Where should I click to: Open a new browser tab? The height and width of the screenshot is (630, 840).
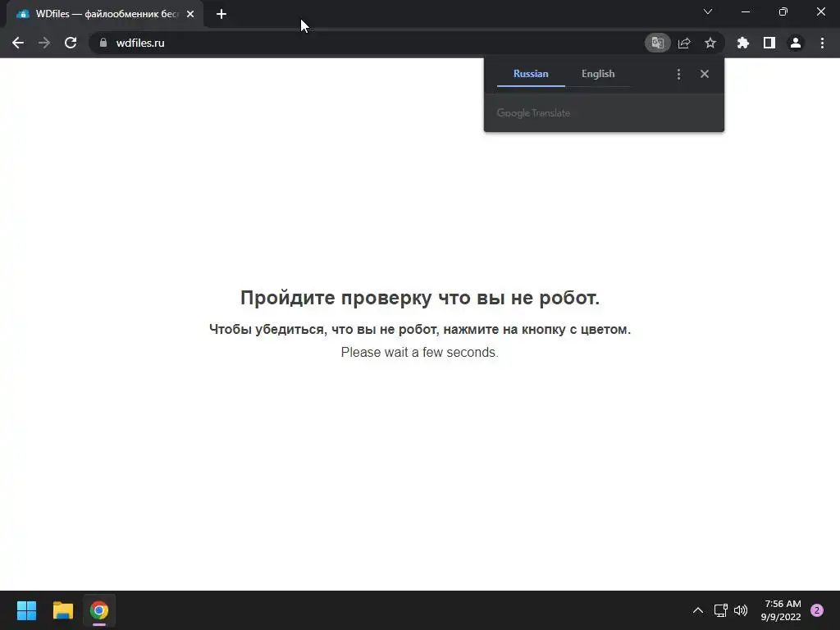point(221,14)
